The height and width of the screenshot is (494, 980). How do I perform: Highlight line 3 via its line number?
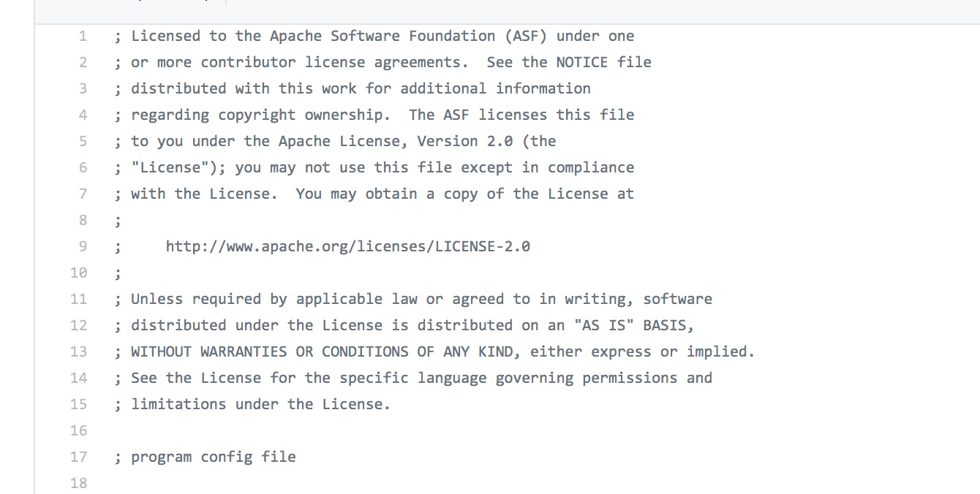(x=83, y=88)
